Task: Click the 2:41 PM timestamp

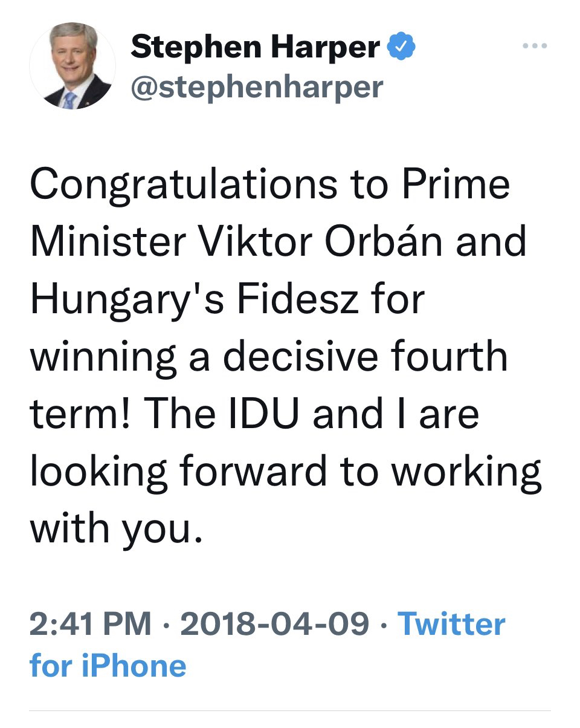Action: [x=90, y=623]
